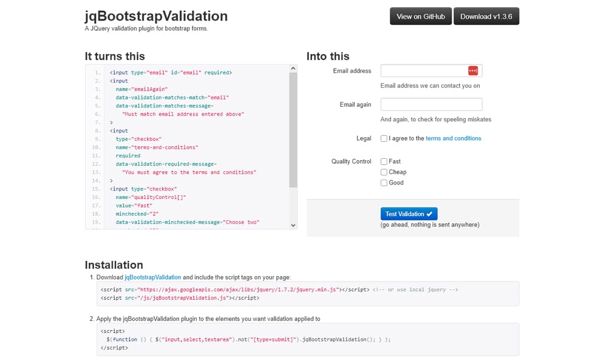Check the Fast quality option
This screenshot has height=364, width=607.
click(x=384, y=162)
